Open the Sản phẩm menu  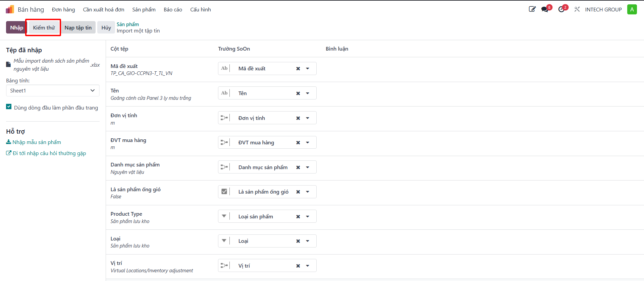click(144, 9)
